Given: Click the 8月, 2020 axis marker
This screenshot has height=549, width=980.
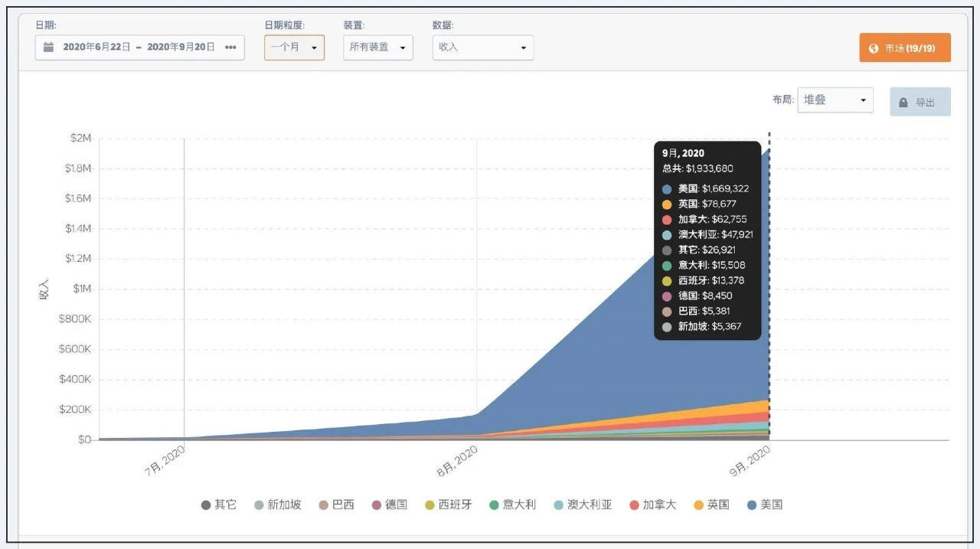Looking at the screenshot, I should tap(458, 462).
